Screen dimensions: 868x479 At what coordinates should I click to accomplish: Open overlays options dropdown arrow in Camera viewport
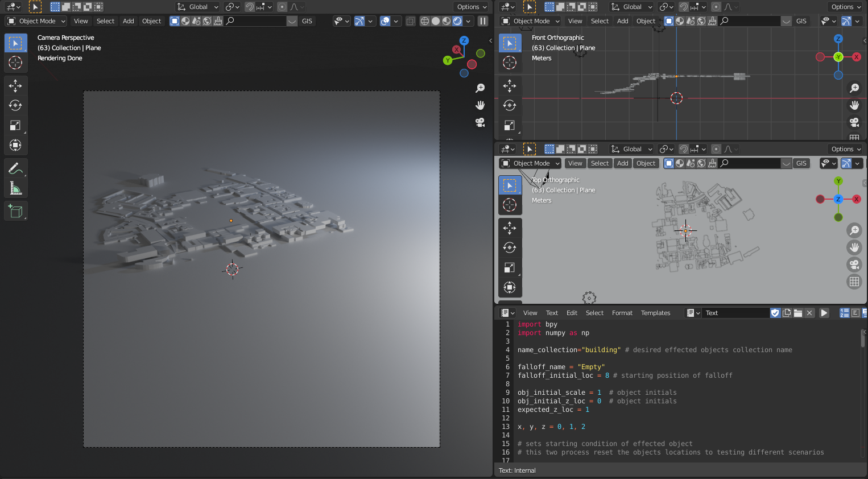click(396, 21)
